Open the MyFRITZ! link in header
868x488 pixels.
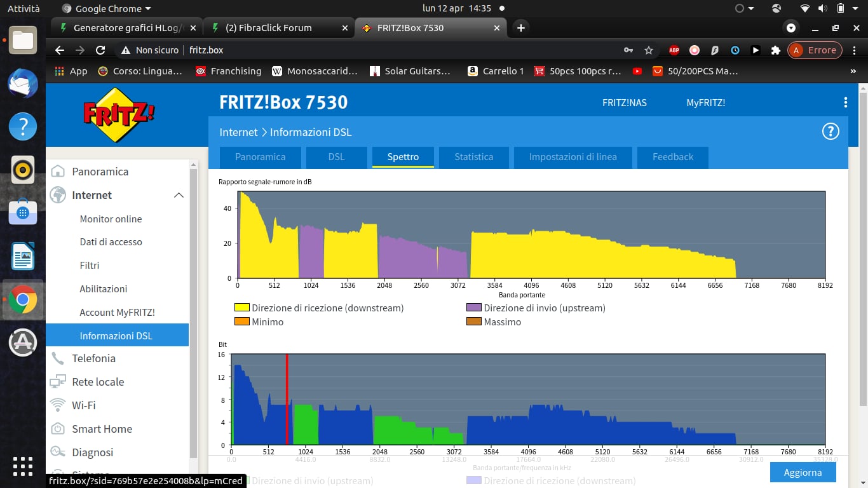(x=705, y=102)
